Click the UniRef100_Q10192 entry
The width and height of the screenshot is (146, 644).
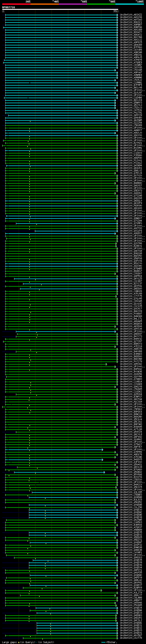pyautogui.click(x=131, y=304)
